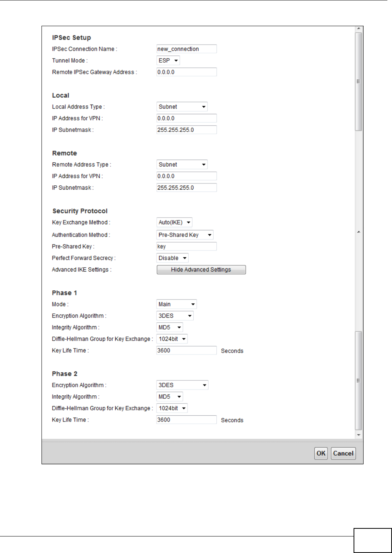Open the Remote Address Type dropdown
Viewport: 392px width, 553px height.
click(x=182, y=164)
